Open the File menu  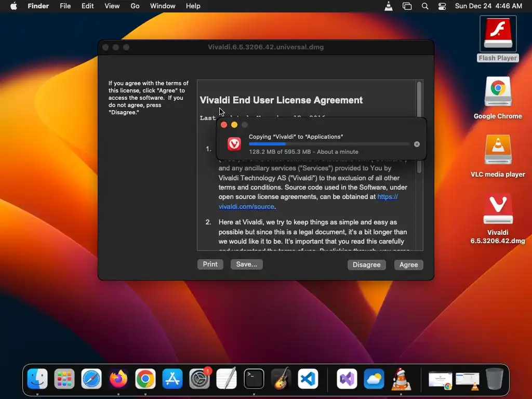pos(65,6)
